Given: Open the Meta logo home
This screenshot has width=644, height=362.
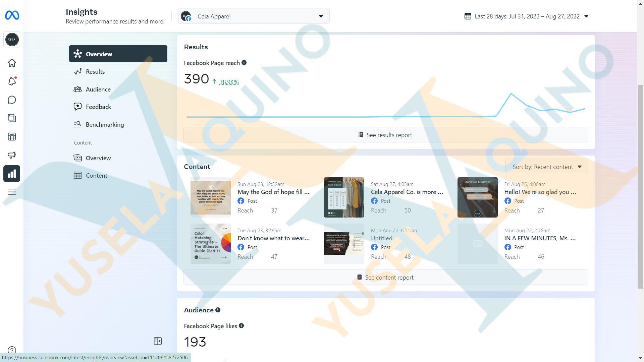Looking at the screenshot, I should [x=12, y=15].
